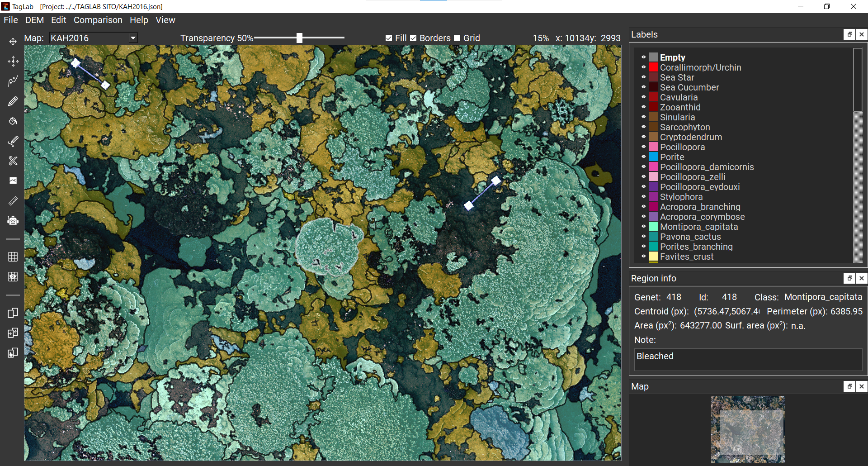
Task: Click the Note text field containing Bleached
Action: [748, 359]
